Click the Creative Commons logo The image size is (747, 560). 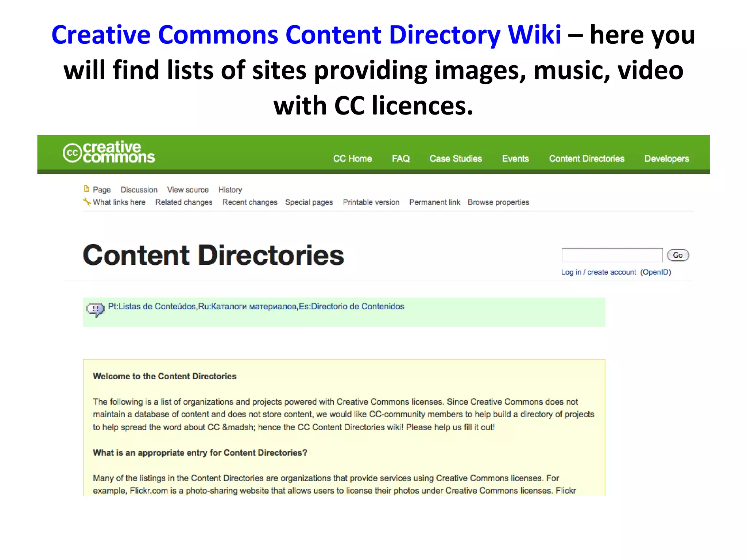109,152
